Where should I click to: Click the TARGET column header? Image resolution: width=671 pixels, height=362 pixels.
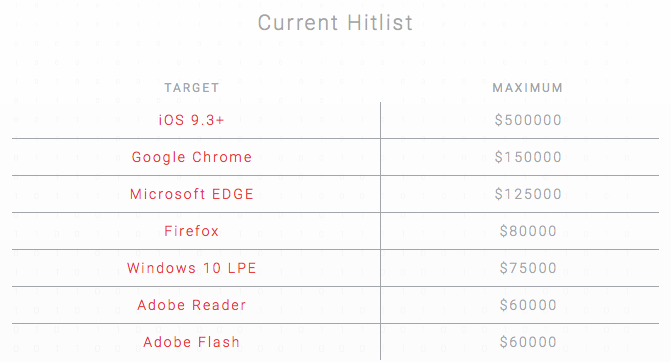[x=192, y=88]
